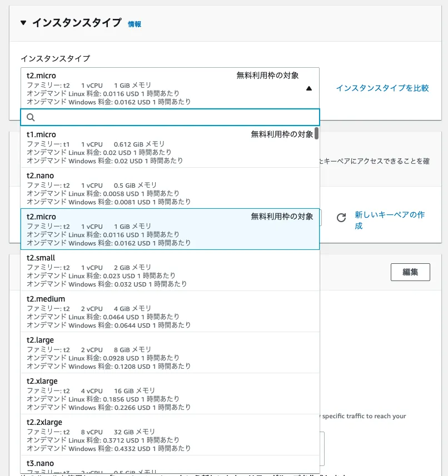
Task: Click the search magnifier icon
Action: click(31, 117)
